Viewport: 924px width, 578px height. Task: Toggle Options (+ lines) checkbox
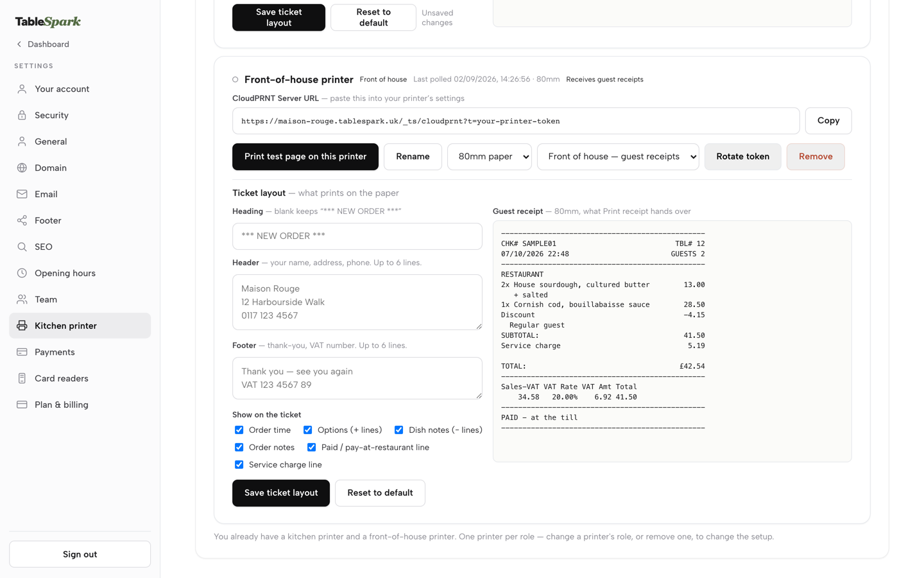coord(307,430)
